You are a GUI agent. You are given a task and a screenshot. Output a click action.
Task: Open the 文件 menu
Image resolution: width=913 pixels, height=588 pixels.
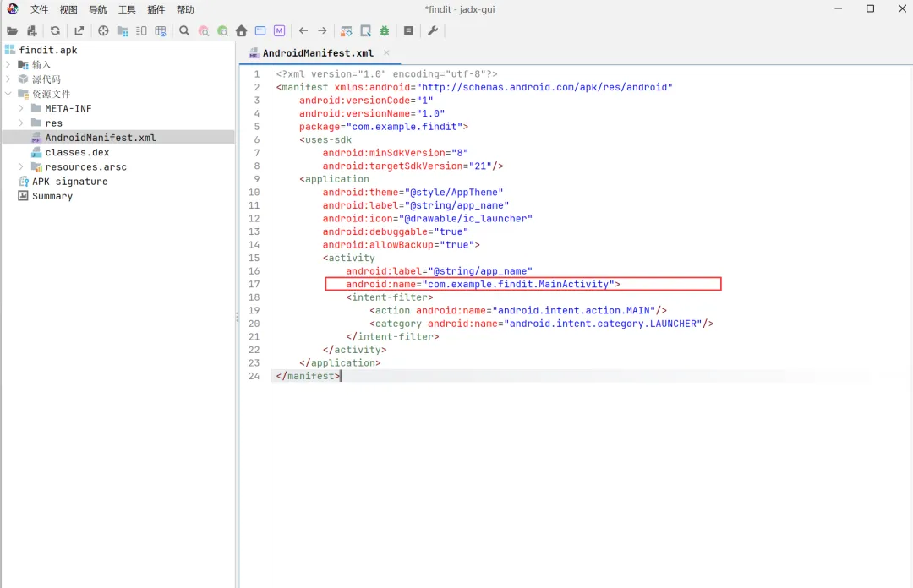coord(39,9)
